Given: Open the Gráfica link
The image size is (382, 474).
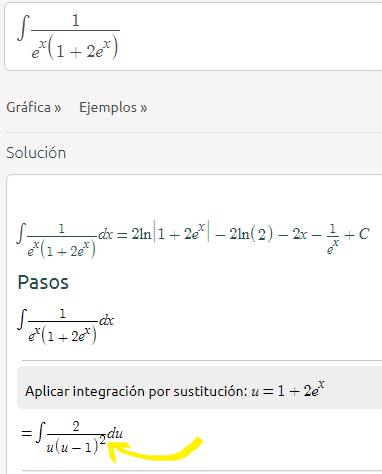Looking at the screenshot, I should click(x=34, y=108).
